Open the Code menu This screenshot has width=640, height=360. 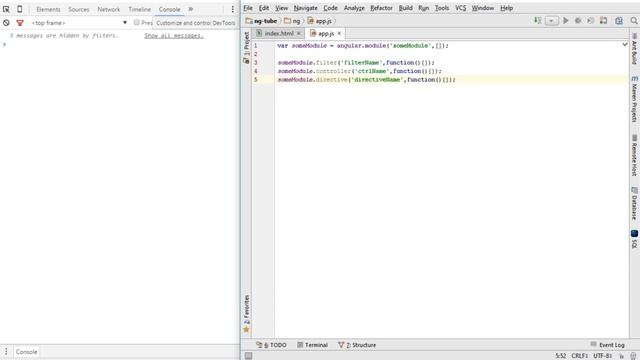331,8
